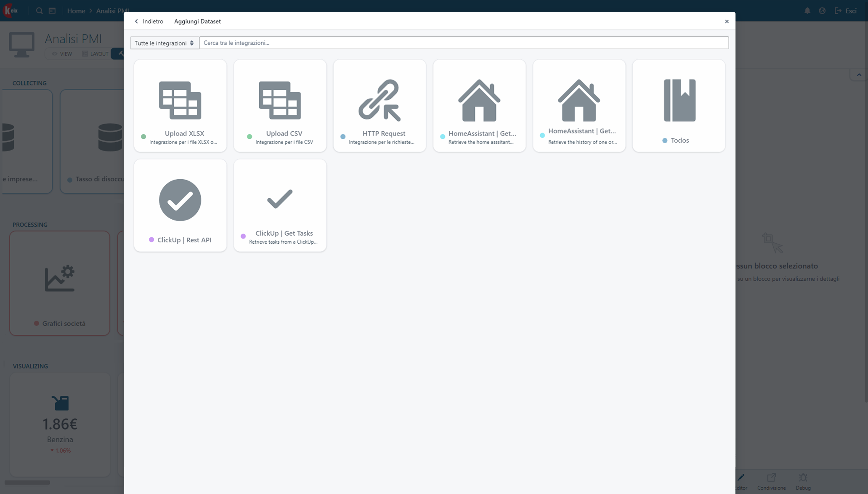Image resolution: width=868 pixels, height=494 pixels.
Task: Select HomeAssistant history house icon
Action: [x=579, y=100]
